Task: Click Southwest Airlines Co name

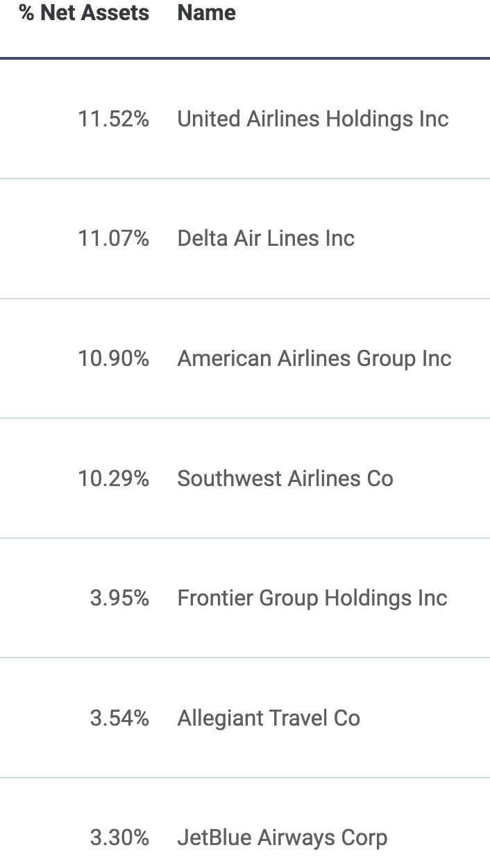Action: pyautogui.click(x=285, y=478)
